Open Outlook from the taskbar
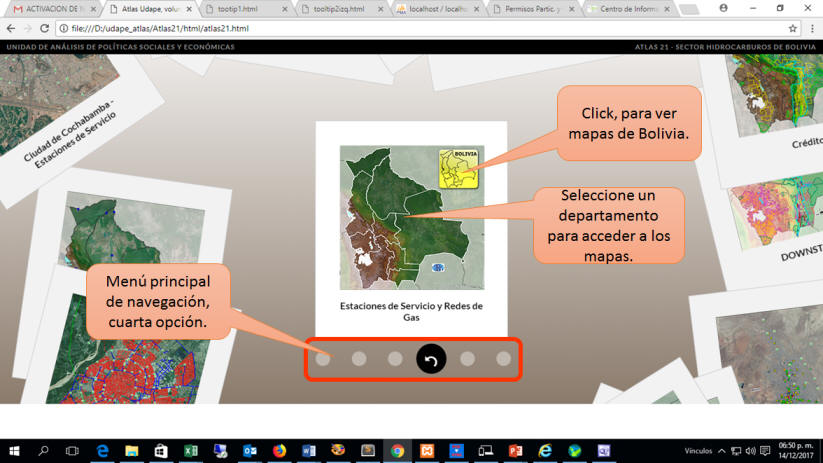Screen dimensions: 823x463 250,451
